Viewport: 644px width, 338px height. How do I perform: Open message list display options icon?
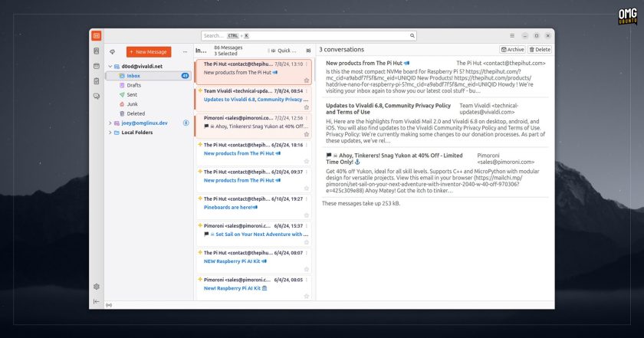(x=308, y=51)
